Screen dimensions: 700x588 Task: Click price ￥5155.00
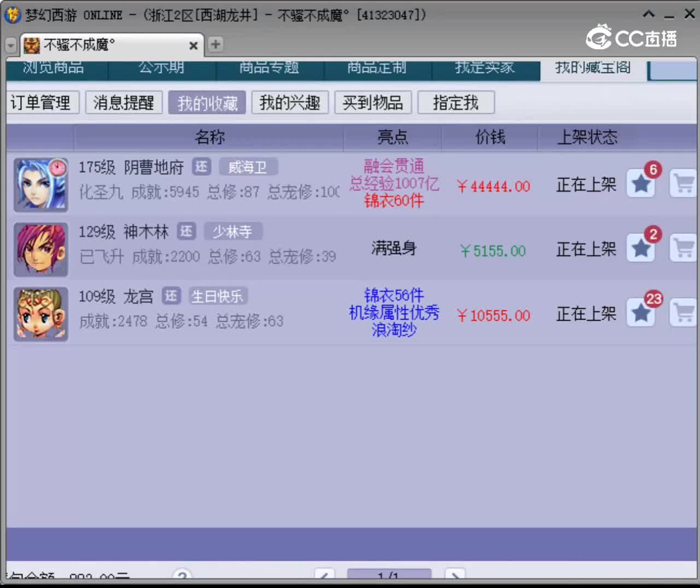click(x=493, y=251)
